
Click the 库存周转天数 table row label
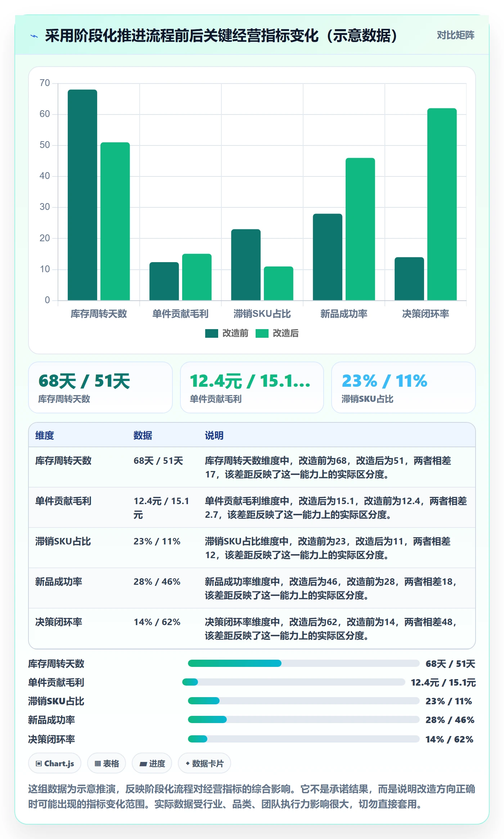click(63, 461)
